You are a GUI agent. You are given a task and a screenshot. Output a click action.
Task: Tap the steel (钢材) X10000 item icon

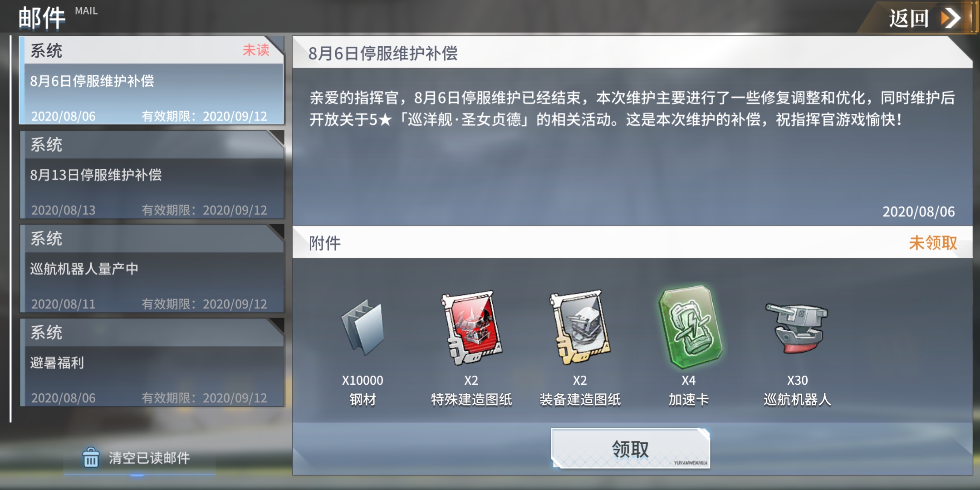click(363, 328)
